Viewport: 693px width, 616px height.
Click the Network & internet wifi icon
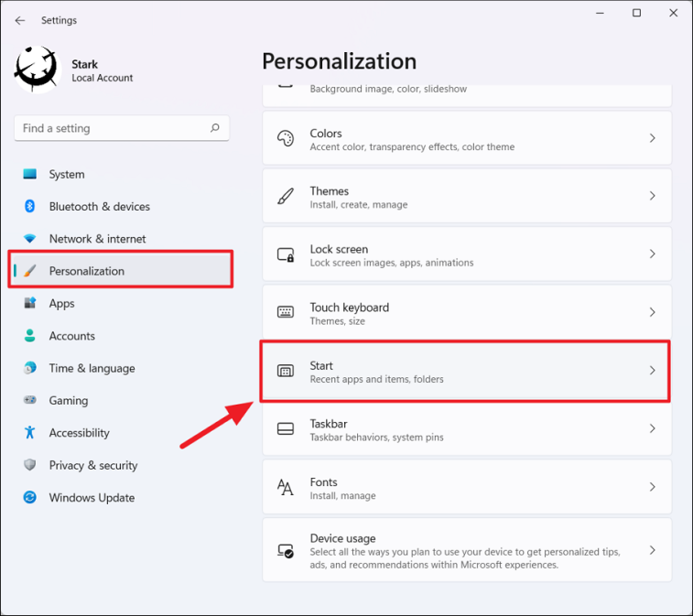30,239
